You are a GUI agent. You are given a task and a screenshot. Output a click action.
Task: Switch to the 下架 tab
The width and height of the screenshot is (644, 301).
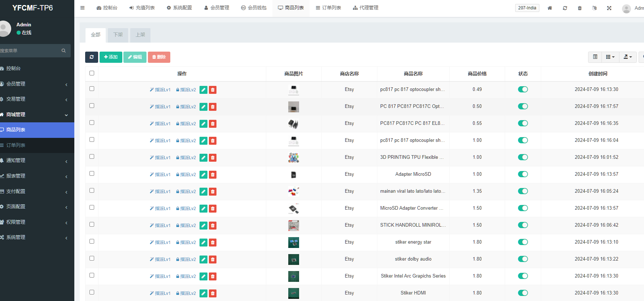tap(118, 35)
